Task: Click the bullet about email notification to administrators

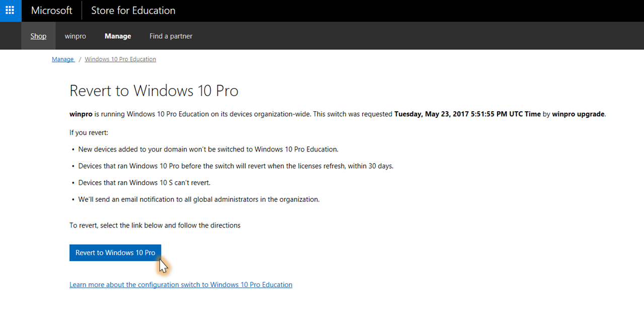Action: tap(199, 199)
